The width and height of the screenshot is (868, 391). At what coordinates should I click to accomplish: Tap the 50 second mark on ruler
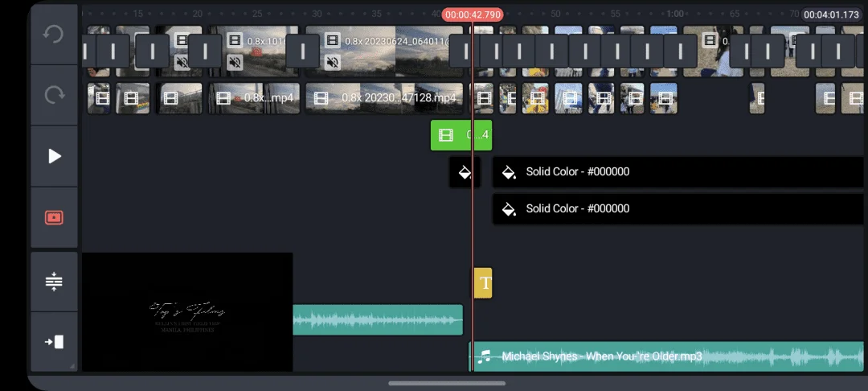pyautogui.click(x=555, y=14)
